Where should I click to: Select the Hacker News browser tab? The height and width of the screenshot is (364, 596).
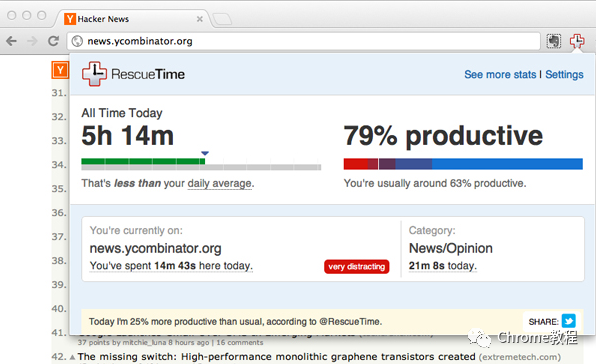129,19
